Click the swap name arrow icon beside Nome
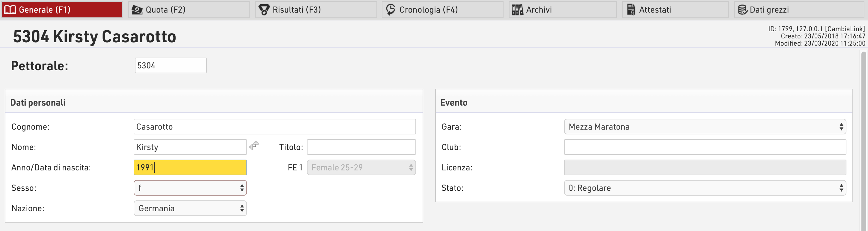Viewport: 868px width, 231px height. (x=254, y=146)
